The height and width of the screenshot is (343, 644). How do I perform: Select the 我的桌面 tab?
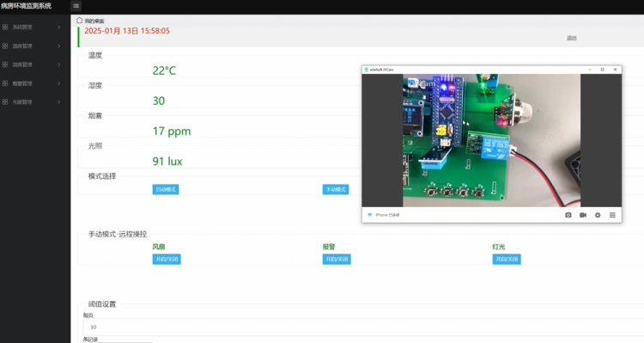pos(94,21)
